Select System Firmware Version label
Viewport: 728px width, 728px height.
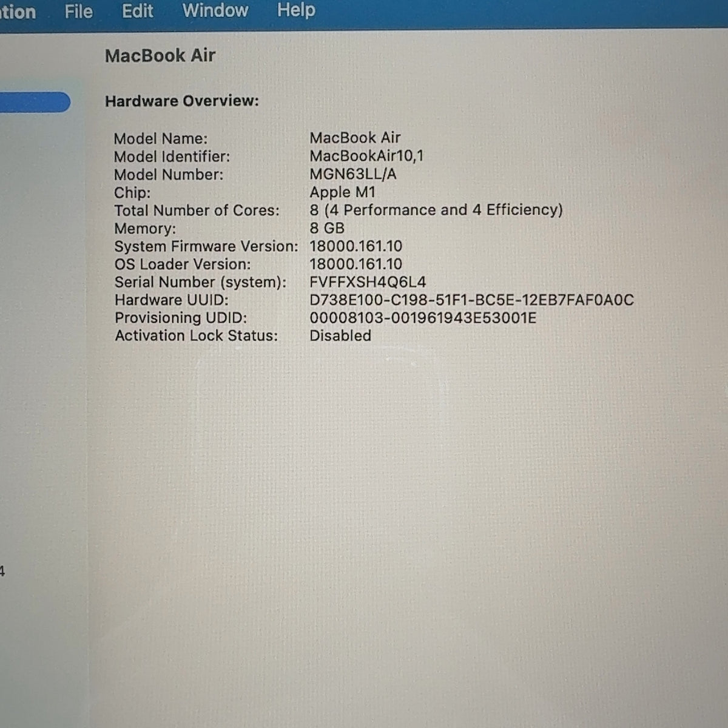(206, 246)
